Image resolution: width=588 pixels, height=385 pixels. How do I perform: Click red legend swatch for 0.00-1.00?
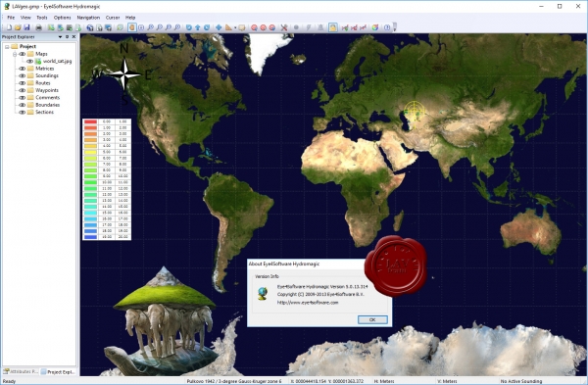90,121
